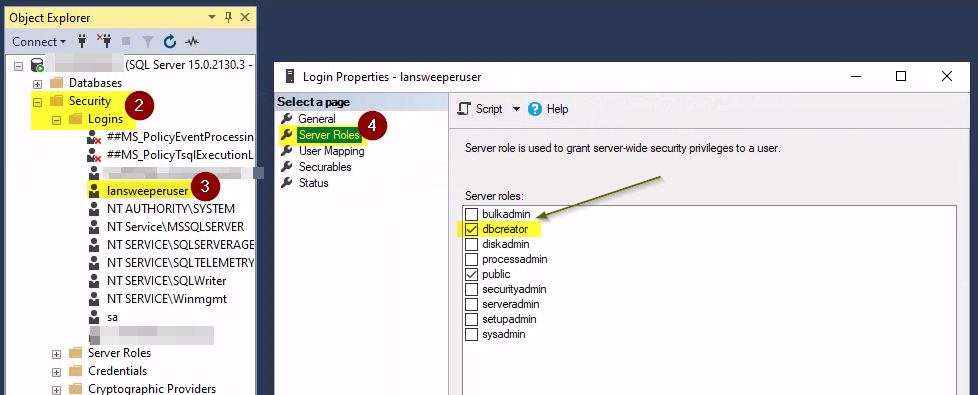Open the Connect dropdown in Object Explorer

point(39,42)
